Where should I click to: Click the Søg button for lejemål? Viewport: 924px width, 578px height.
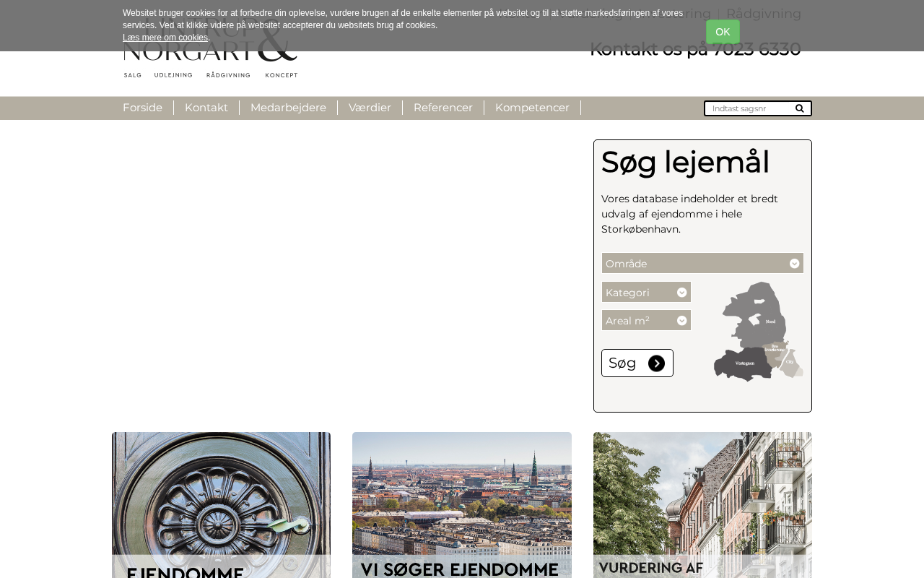coord(637,363)
